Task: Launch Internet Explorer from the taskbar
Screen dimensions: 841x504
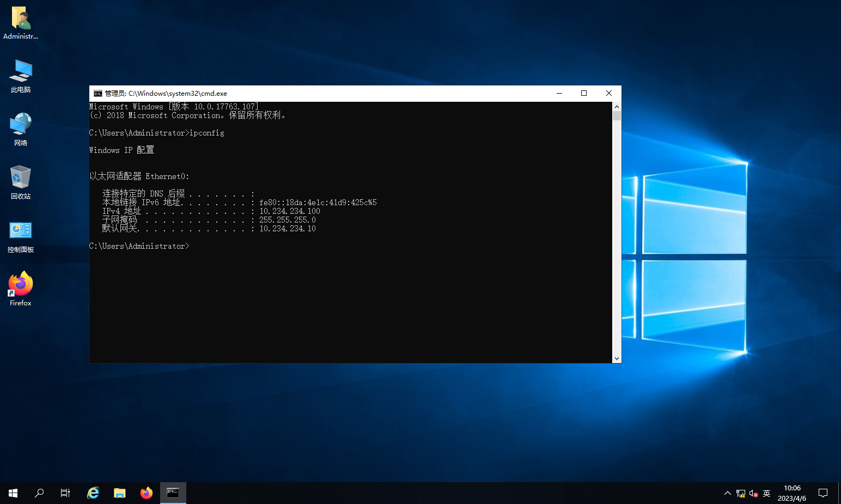Action: (93, 493)
